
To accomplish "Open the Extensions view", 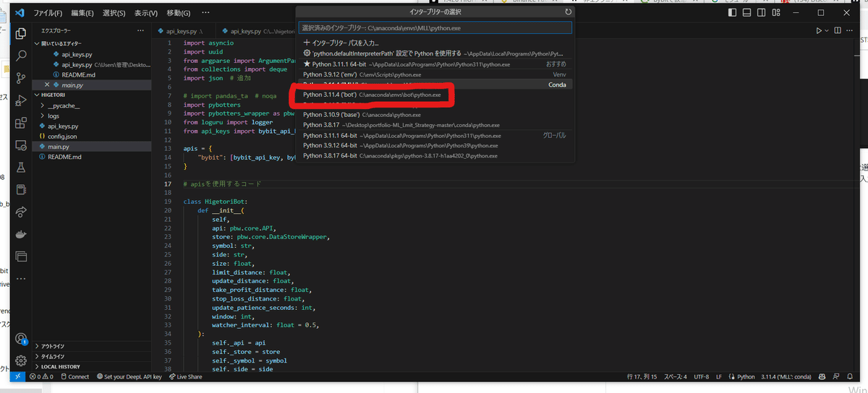I will [x=21, y=122].
